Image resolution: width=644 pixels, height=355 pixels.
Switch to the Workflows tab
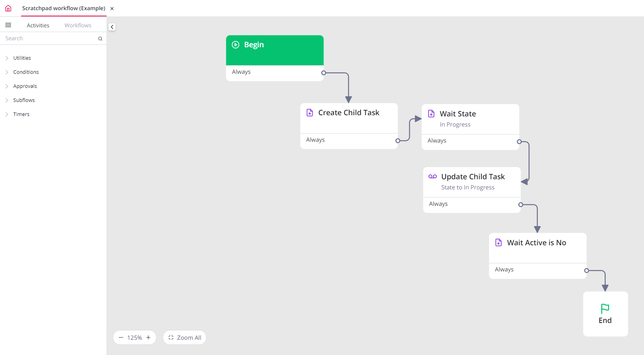(x=78, y=25)
